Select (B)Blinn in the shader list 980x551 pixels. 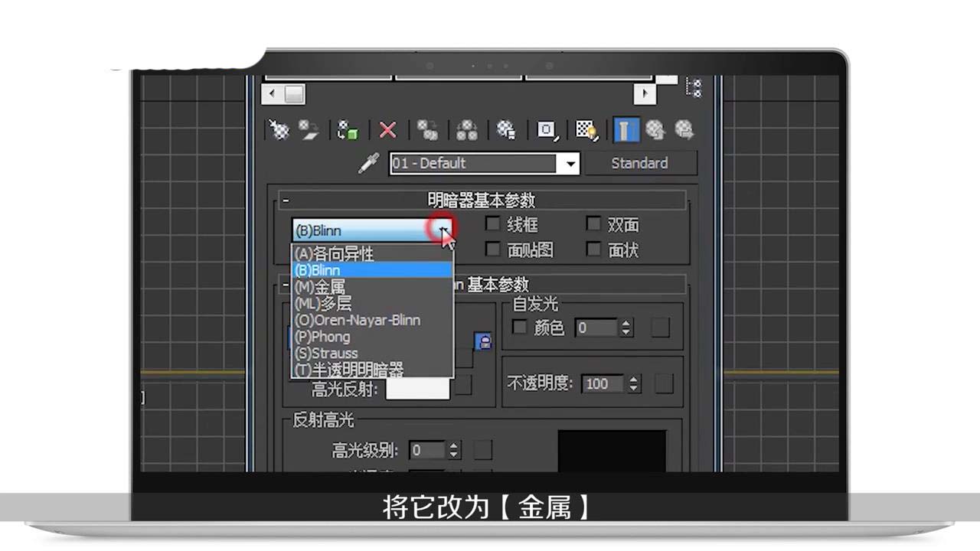point(372,270)
